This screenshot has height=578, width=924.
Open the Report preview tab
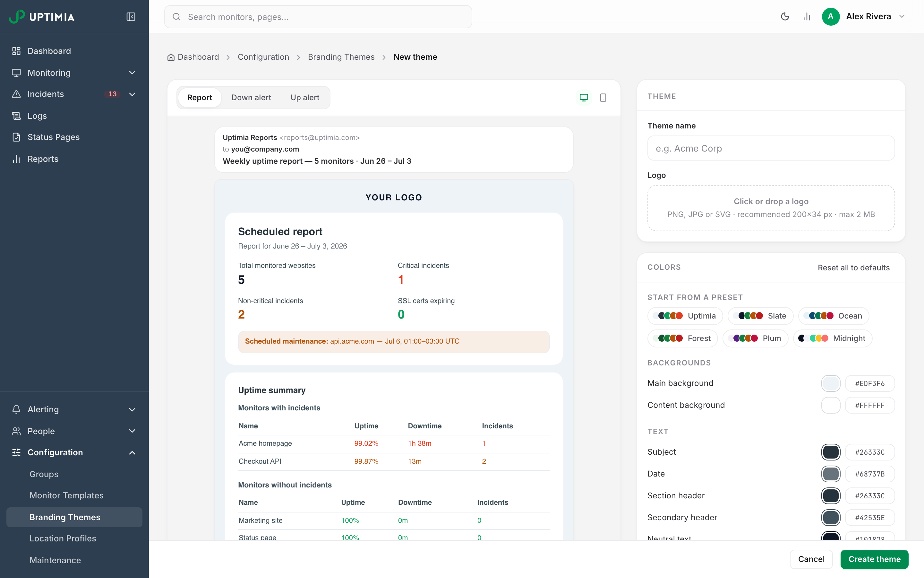(200, 98)
